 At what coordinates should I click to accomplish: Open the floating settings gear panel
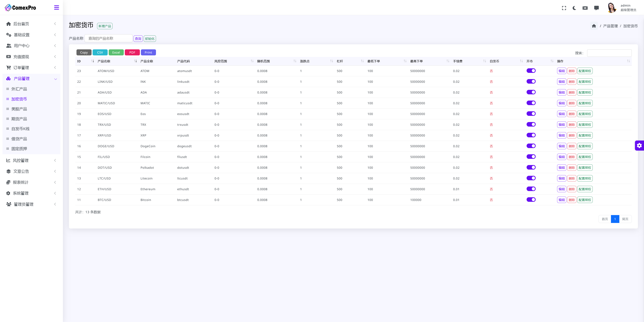coord(639,146)
